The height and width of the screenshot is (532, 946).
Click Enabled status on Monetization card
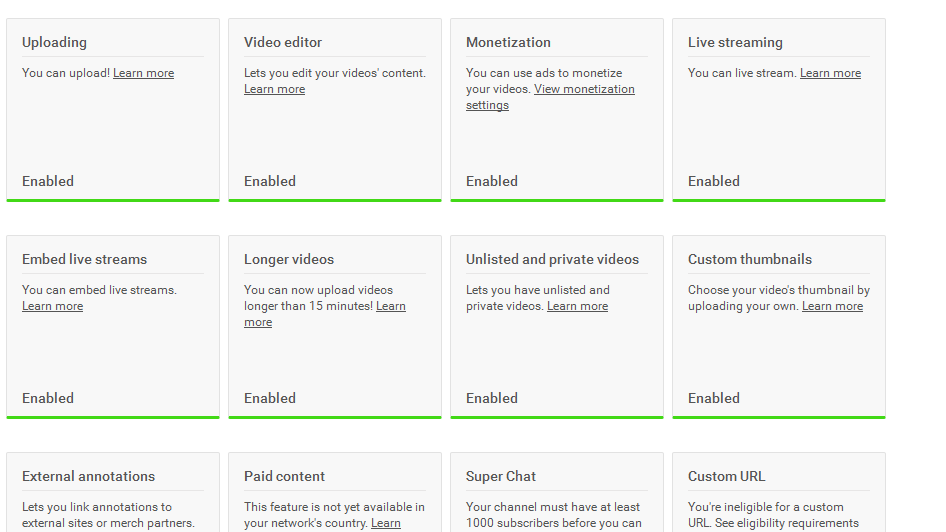(492, 182)
